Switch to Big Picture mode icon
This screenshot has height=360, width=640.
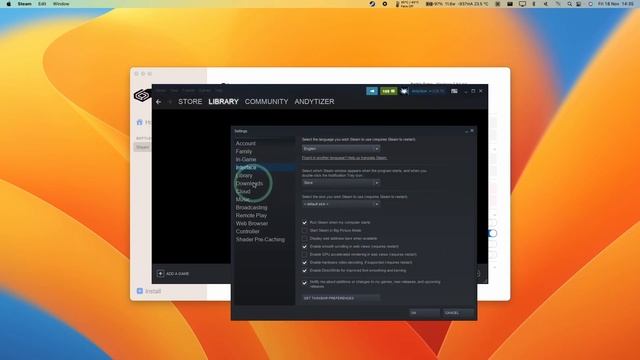pos(454,91)
